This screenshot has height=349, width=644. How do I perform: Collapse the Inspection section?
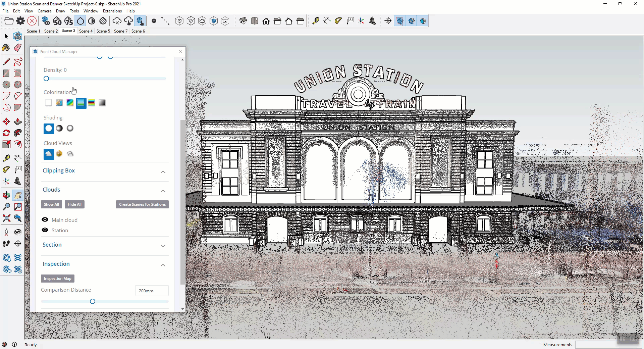[163, 265]
